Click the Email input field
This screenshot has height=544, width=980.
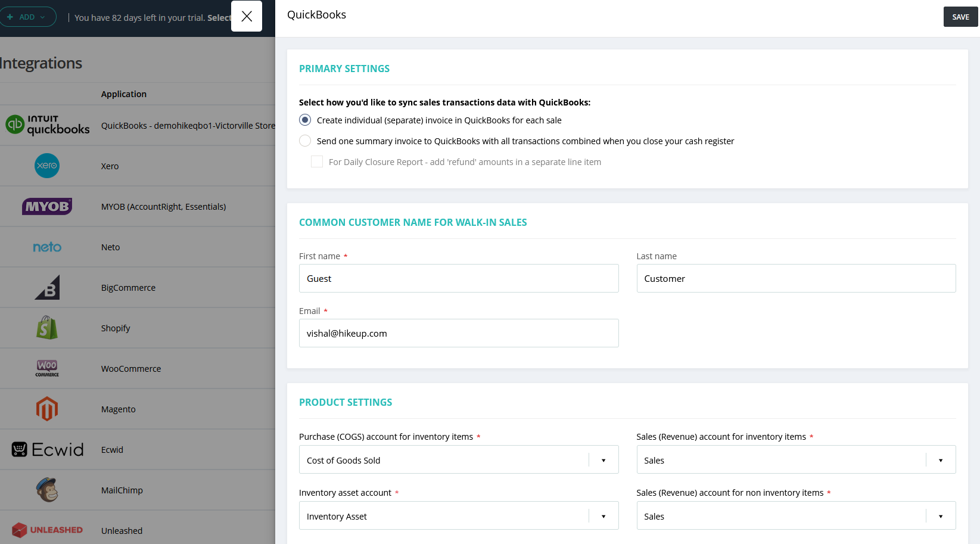pos(459,333)
